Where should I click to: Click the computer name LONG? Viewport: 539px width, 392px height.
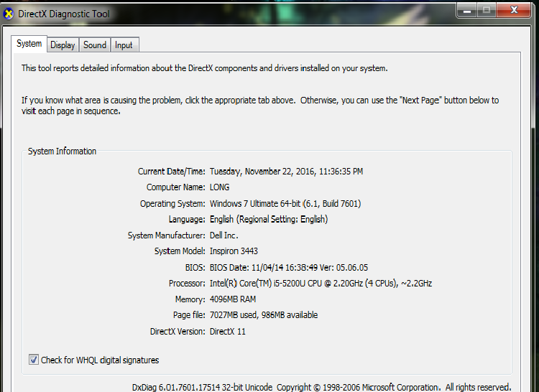pos(219,187)
